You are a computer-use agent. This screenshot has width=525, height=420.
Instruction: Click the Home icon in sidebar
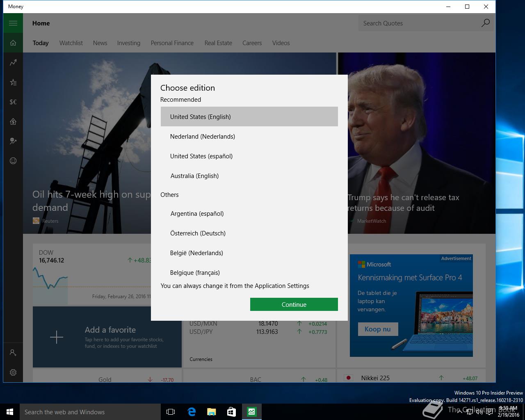13,43
